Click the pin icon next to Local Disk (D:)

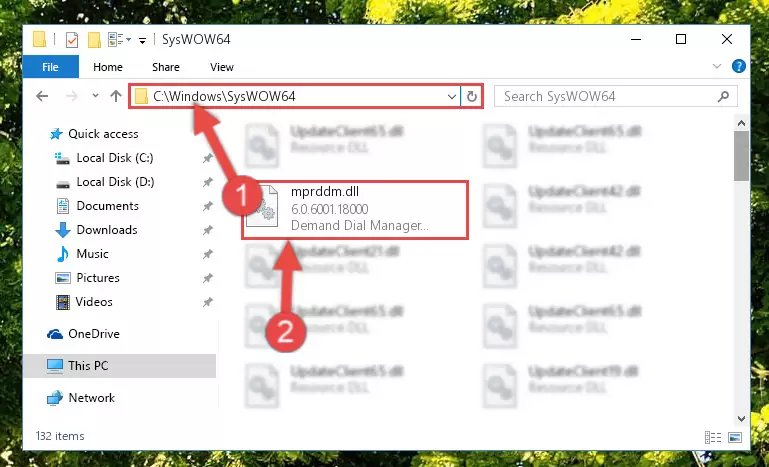pos(208,182)
